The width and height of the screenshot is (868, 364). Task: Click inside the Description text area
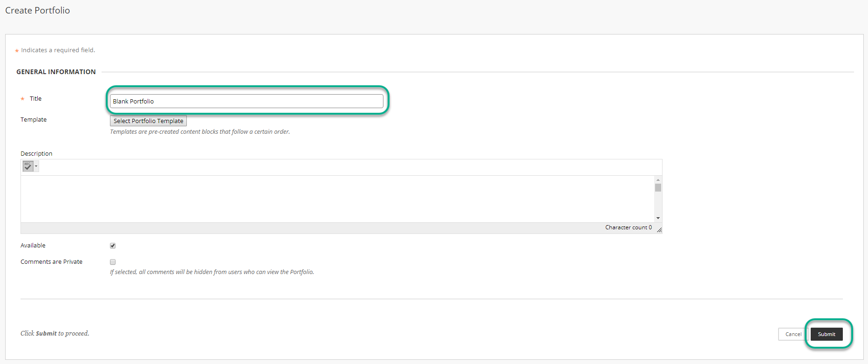click(337, 199)
